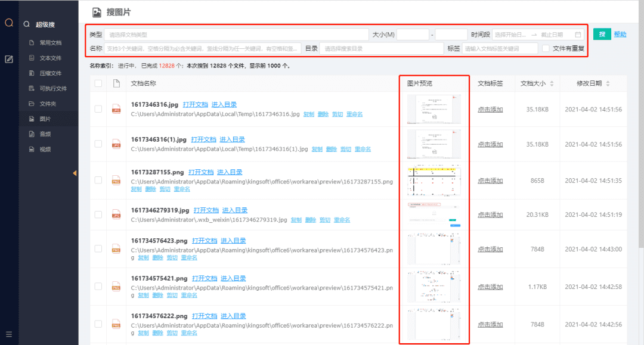Open the 帮助 help link

coord(620,35)
